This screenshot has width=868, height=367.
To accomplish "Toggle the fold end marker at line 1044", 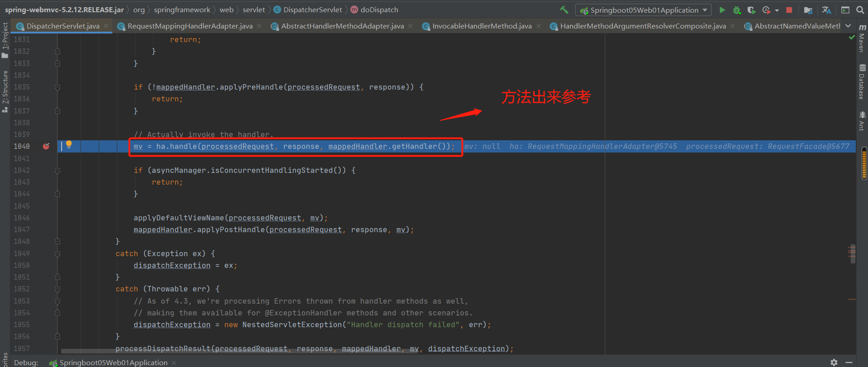I will 58,194.
